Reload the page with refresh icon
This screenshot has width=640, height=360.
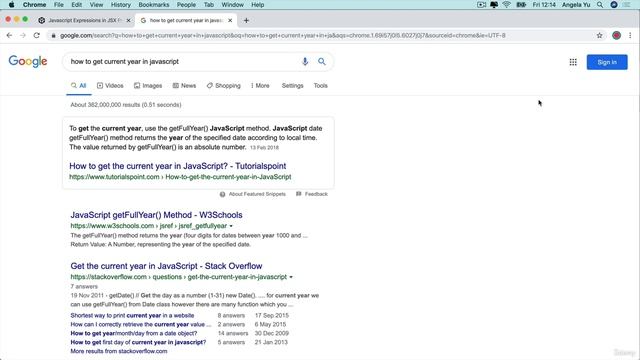pyautogui.click(x=37, y=36)
